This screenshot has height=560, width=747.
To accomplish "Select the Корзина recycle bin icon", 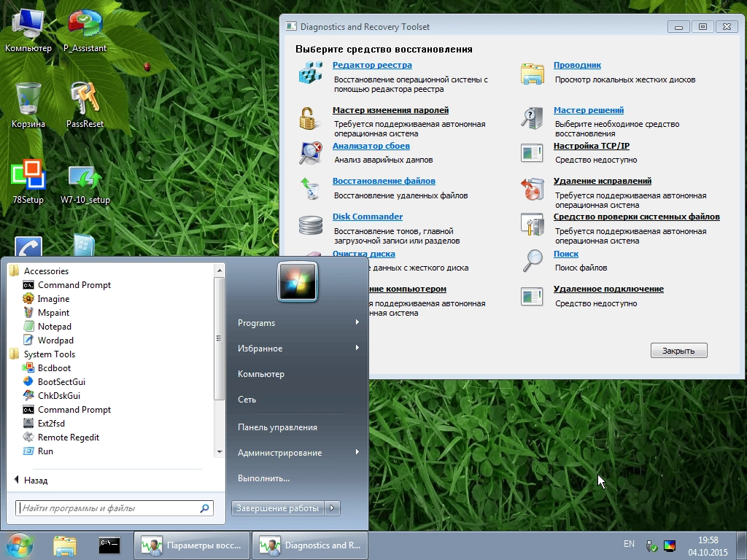I will [x=28, y=105].
